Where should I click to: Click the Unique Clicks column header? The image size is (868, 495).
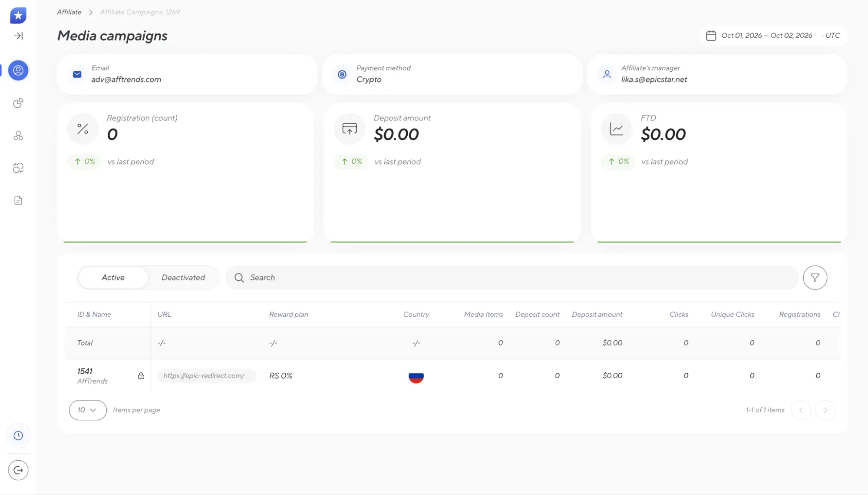pyautogui.click(x=733, y=314)
